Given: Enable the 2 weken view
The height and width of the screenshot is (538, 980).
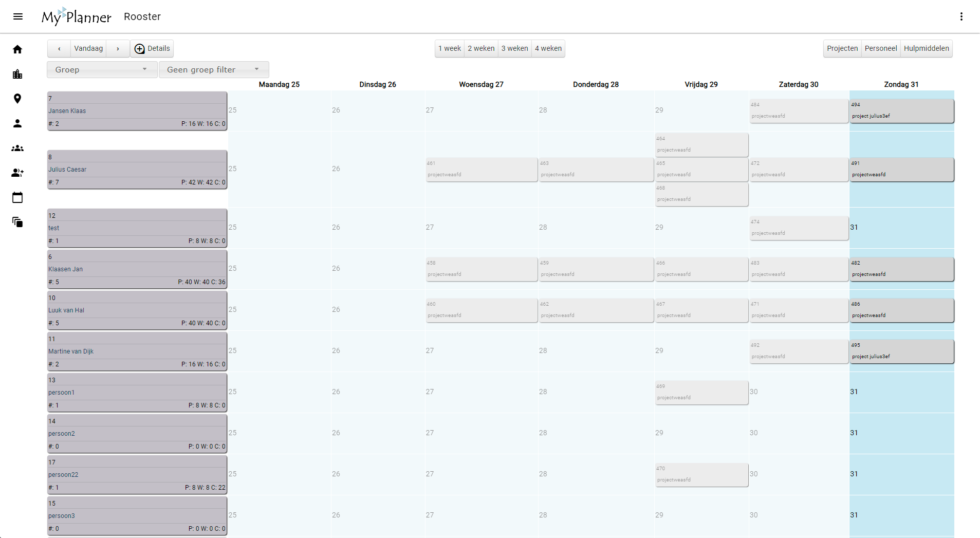Looking at the screenshot, I should click(x=481, y=48).
